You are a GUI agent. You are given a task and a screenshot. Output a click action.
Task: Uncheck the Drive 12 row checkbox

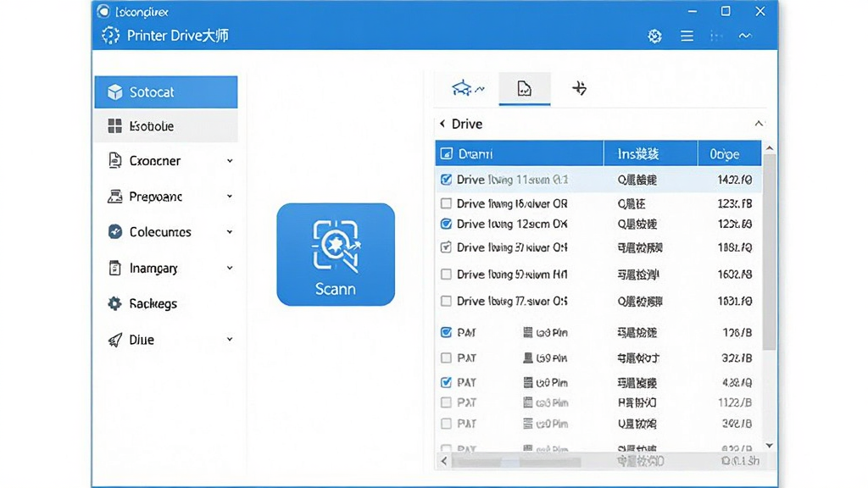(446, 224)
